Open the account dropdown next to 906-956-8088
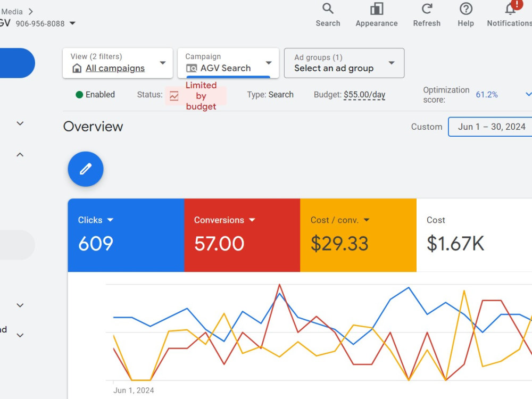The height and width of the screenshot is (399, 532). tap(72, 23)
